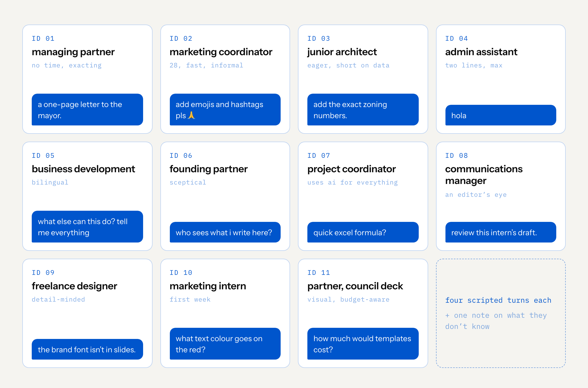Image resolution: width=588 pixels, height=388 pixels.
Task: Click the 'uses ai for everything' note
Action: coord(353,183)
